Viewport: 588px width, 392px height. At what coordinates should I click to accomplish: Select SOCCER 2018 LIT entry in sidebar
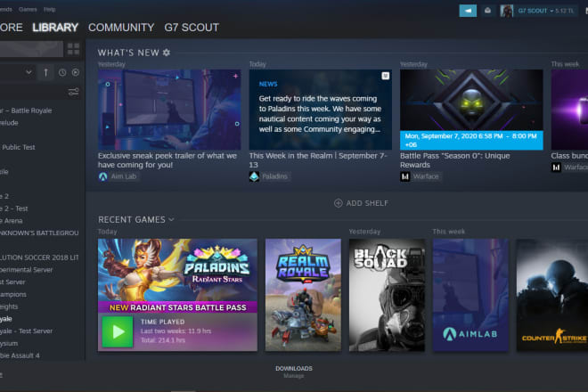[39, 257]
